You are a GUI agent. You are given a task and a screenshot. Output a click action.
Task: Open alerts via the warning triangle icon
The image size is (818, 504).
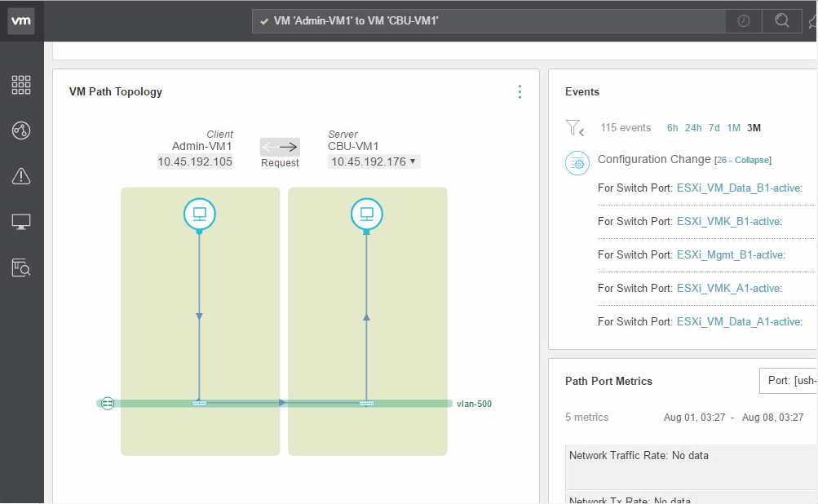point(21,175)
